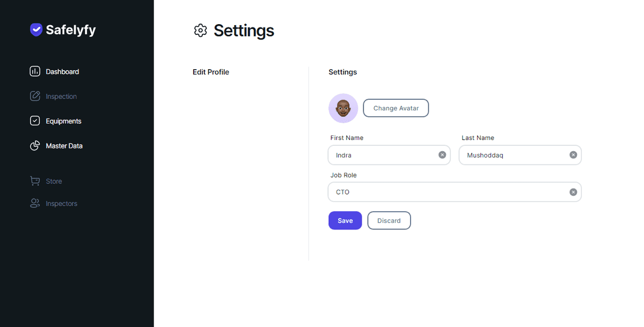Clear the Job Role field

(x=573, y=192)
